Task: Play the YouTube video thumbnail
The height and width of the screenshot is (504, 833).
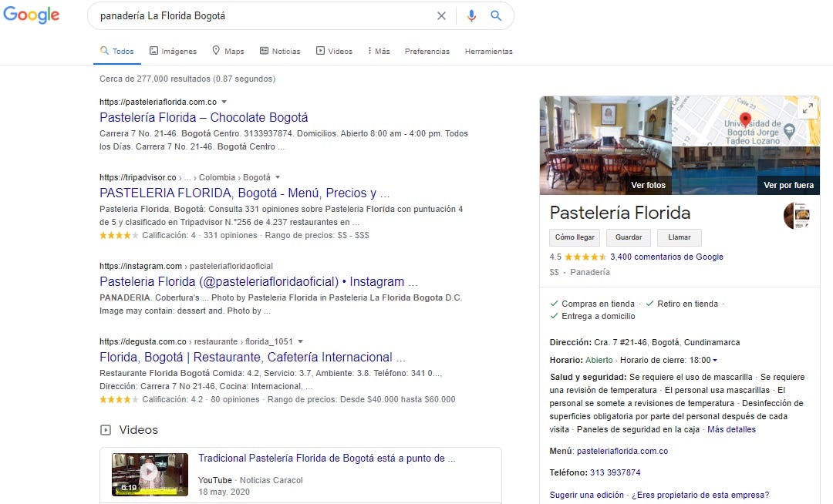Action: tap(150, 473)
